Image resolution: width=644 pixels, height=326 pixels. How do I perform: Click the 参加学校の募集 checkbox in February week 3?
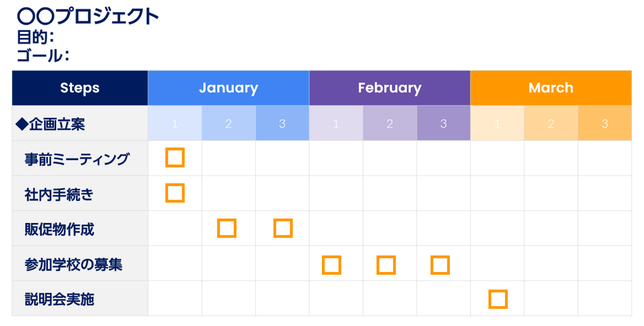coord(440,265)
